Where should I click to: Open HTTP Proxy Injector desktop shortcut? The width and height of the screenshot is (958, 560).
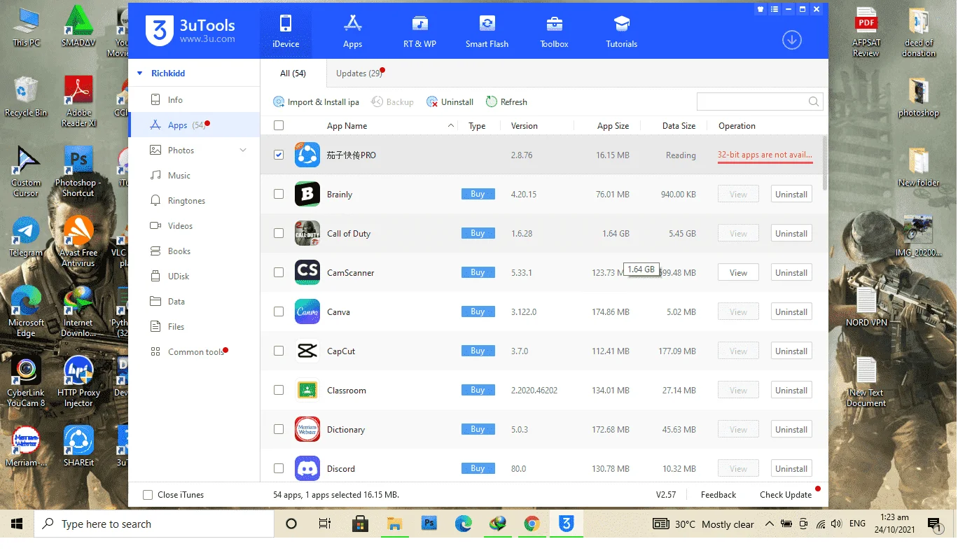pos(78,381)
